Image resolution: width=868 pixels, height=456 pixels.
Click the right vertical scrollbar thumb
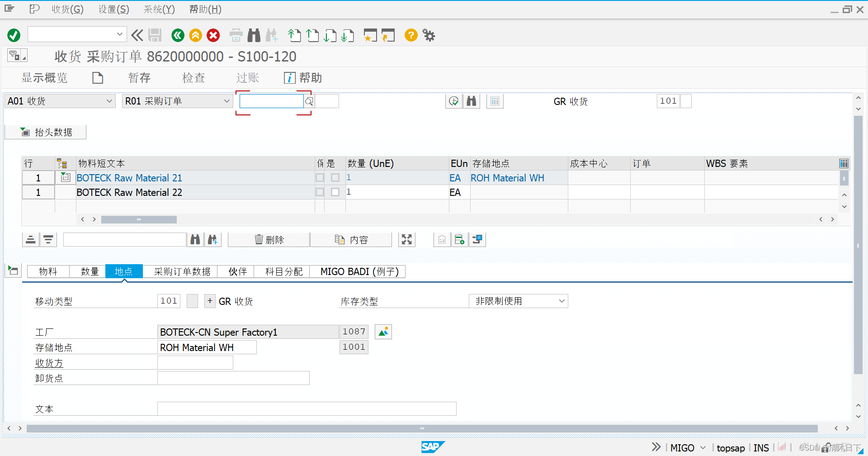(x=858, y=245)
